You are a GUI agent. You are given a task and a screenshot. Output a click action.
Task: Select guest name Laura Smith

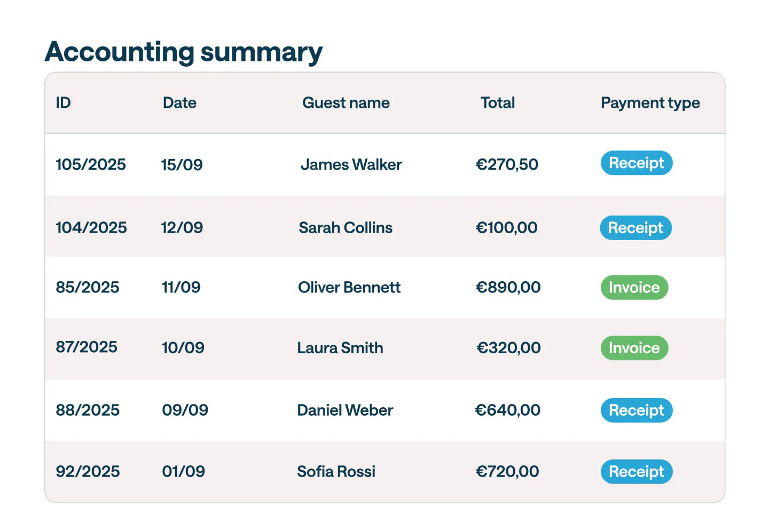340,348
